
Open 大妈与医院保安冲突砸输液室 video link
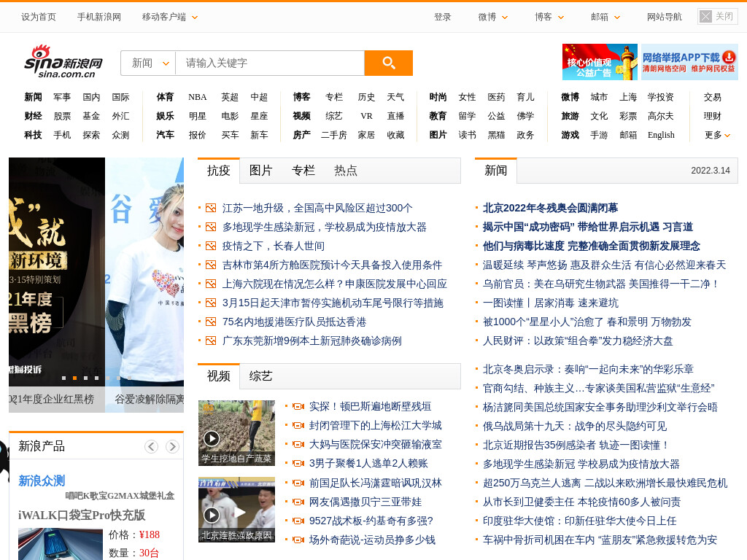click(376, 445)
